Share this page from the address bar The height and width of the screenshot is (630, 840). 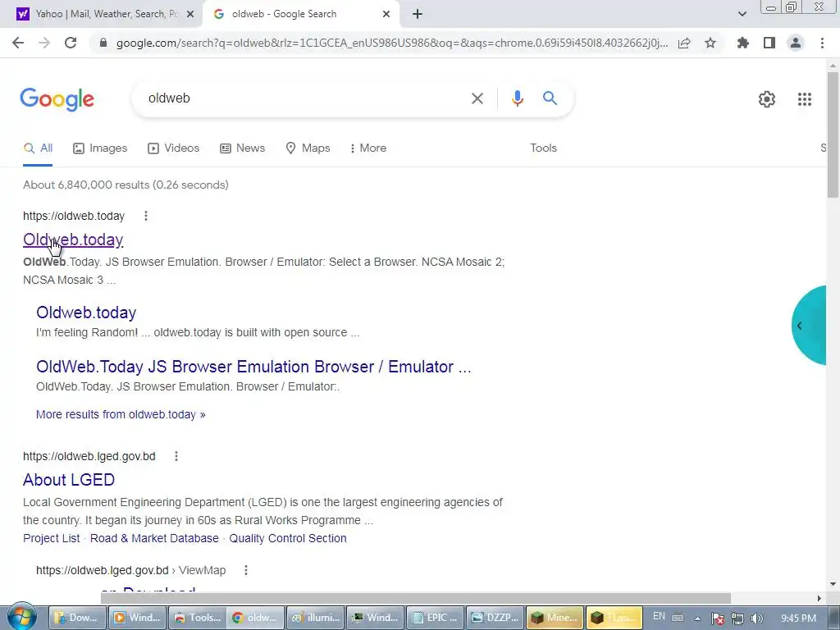684,43
